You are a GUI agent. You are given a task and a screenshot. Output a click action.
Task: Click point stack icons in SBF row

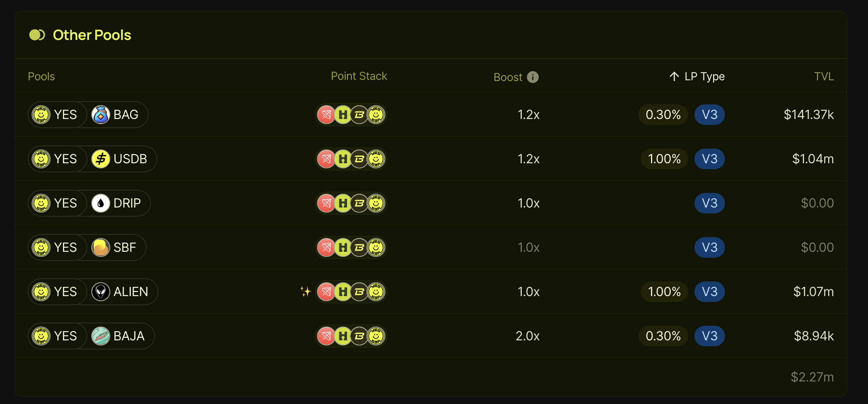pos(351,247)
